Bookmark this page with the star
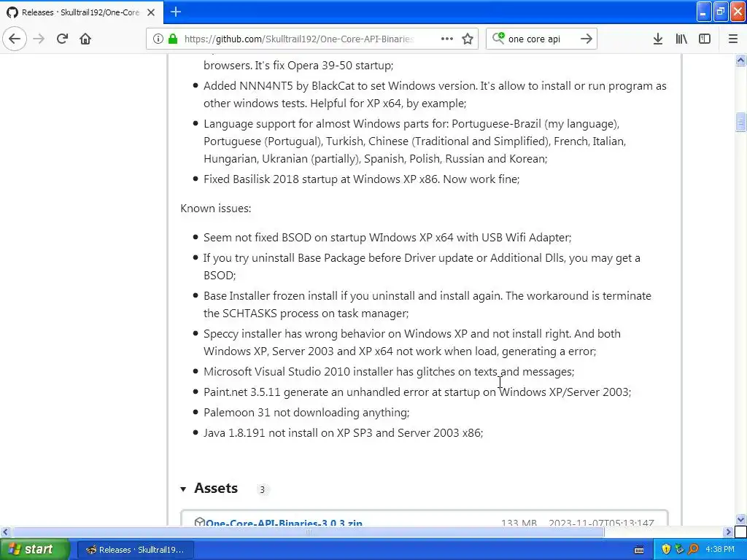The width and height of the screenshot is (747, 560). tap(468, 39)
